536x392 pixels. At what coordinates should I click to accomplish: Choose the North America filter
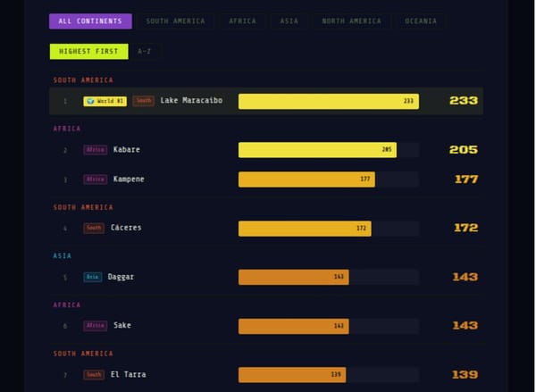pos(351,21)
